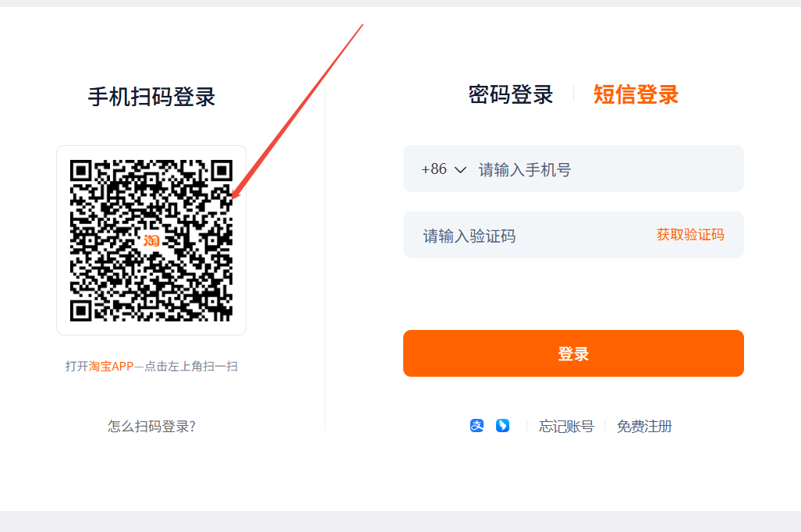The height and width of the screenshot is (532, 801).
Task: Open the 忘记账号 account recovery link
Action: [x=566, y=426]
